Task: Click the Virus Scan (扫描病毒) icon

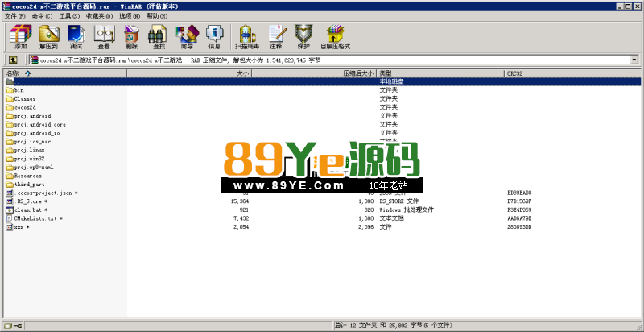Action: click(247, 37)
